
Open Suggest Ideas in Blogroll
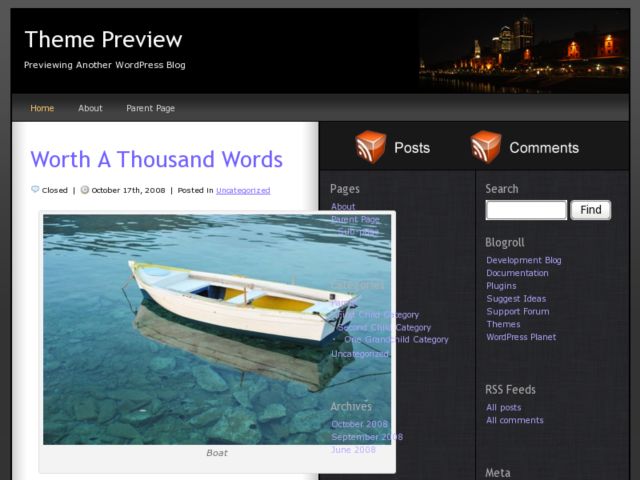[x=516, y=299]
